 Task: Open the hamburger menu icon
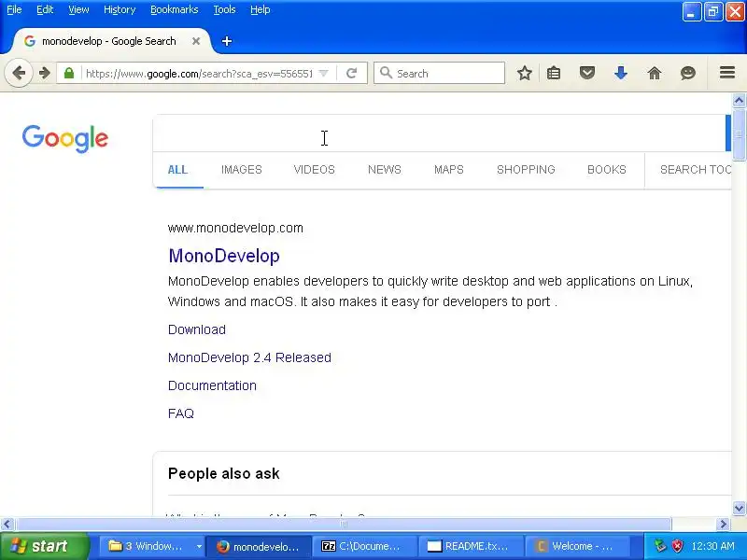[x=727, y=73]
